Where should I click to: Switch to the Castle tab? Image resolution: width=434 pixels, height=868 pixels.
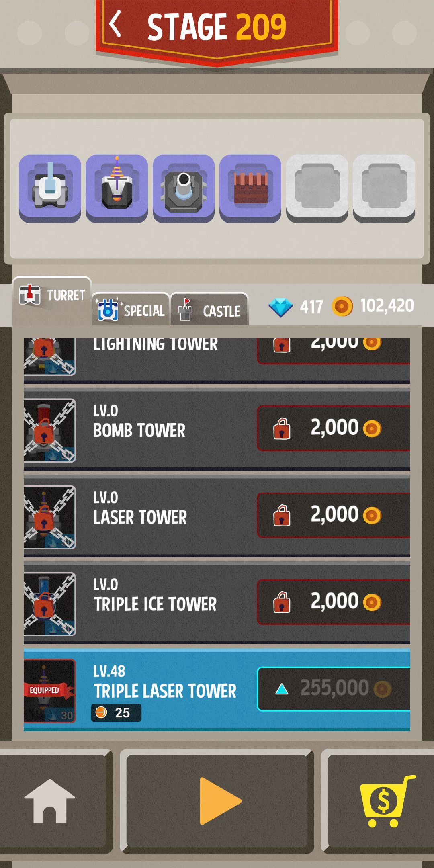(x=209, y=309)
